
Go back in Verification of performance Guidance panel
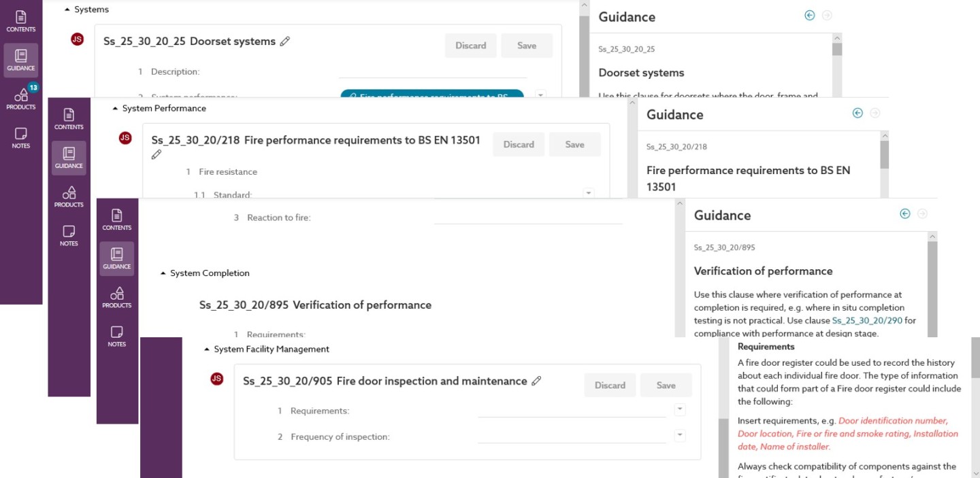[904, 214]
